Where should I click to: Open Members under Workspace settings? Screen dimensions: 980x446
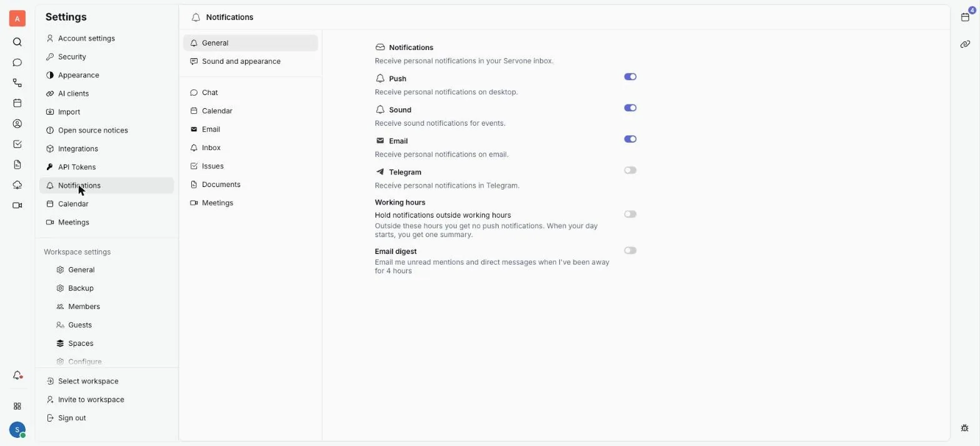pos(106,307)
